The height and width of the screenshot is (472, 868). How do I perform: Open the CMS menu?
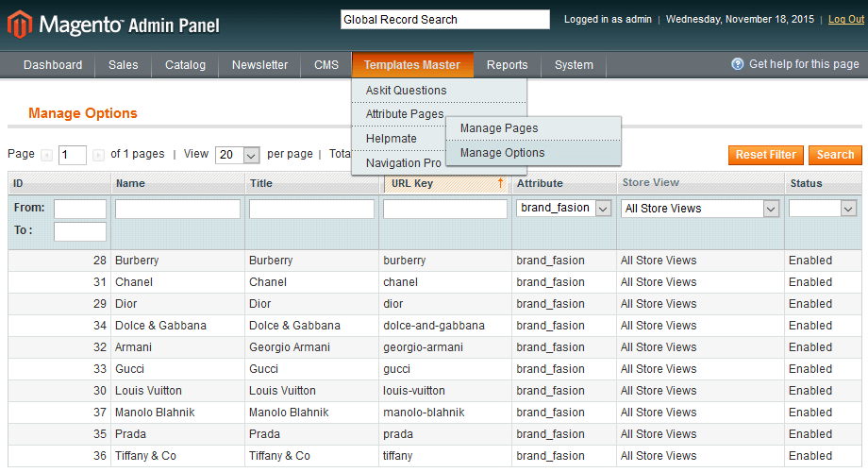pos(326,65)
